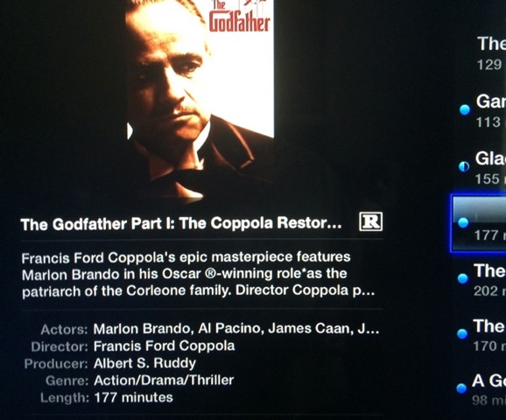The image size is (506, 420).
Task: Select the 155-minute movie starting with 'Gla'
Action: tap(490, 168)
